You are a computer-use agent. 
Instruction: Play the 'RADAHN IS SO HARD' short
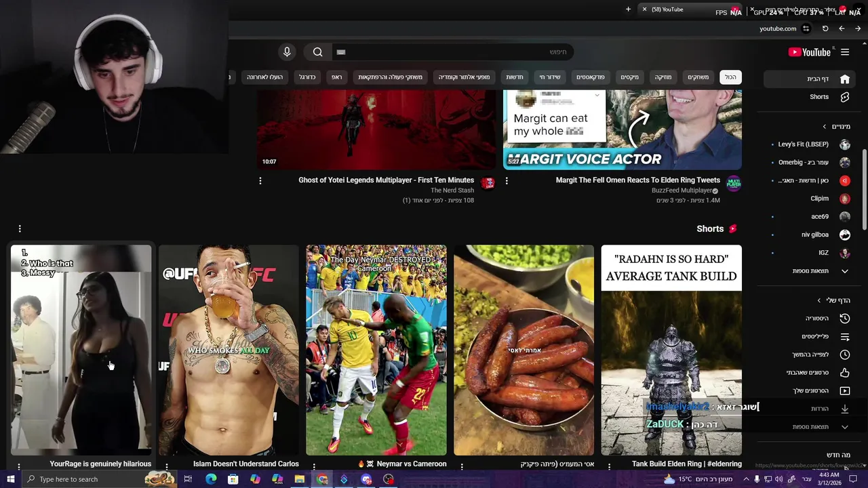pyautogui.click(x=671, y=350)
